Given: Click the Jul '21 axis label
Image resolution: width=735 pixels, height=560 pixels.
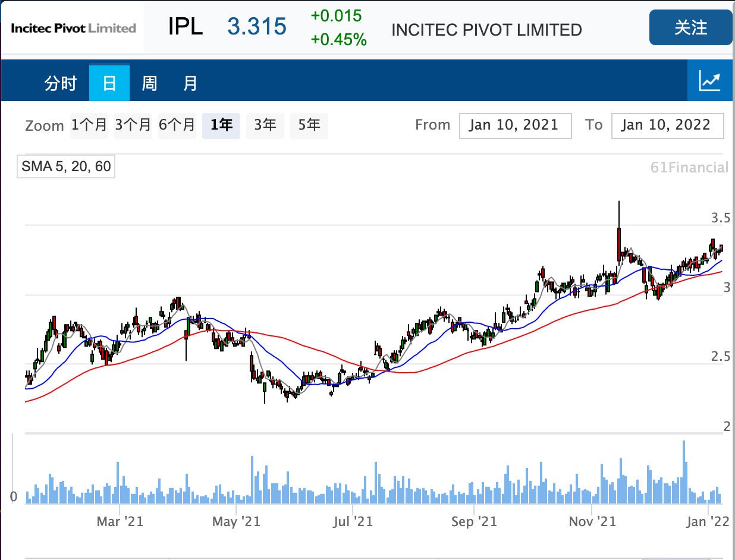Looking at the screenshot, I should click(353, 521).
